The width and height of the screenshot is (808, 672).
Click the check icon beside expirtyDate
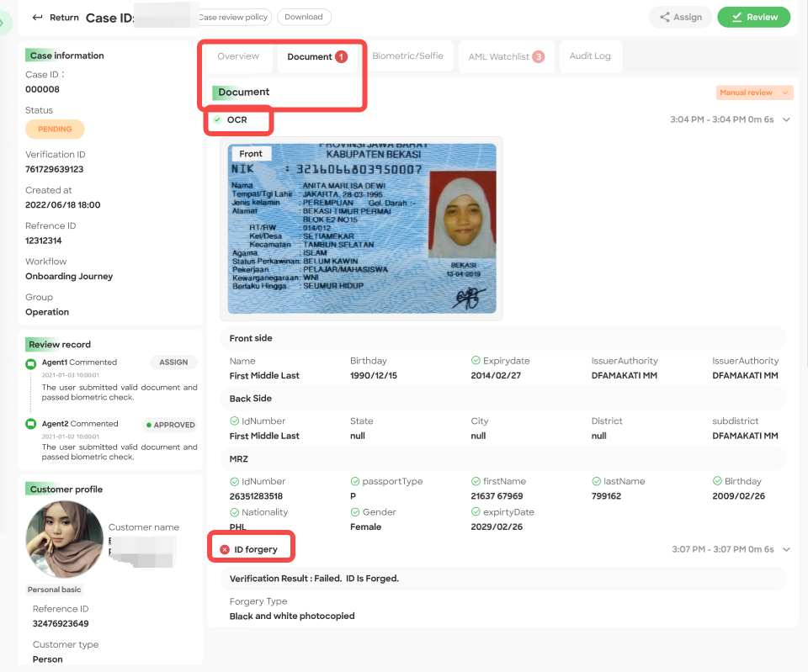coord(476,511)
